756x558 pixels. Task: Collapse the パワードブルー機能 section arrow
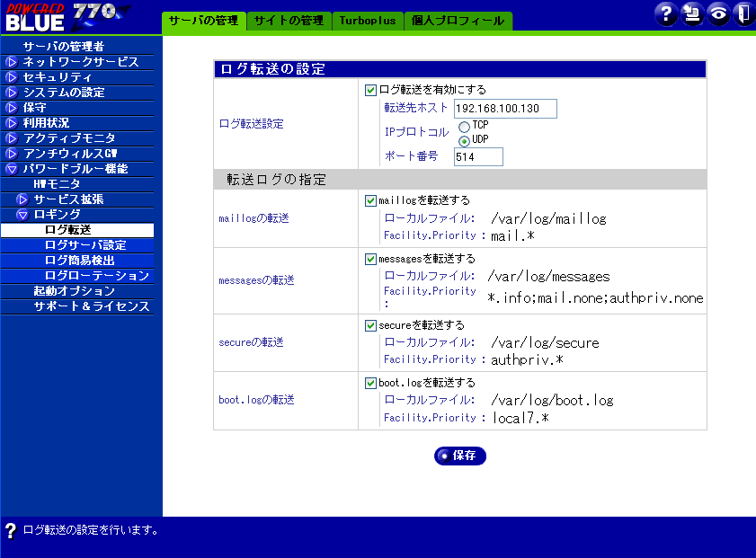pyautogui.click(x=12, y=169)
